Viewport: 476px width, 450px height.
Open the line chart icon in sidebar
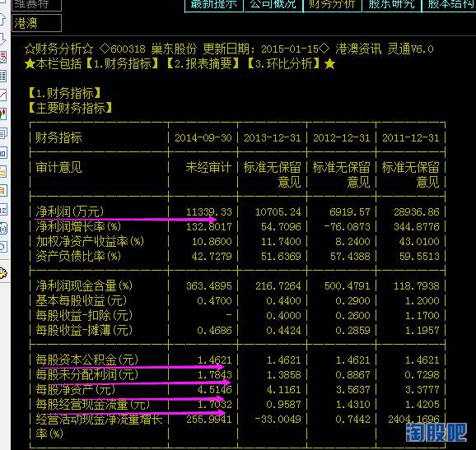(x=2, y=95)
